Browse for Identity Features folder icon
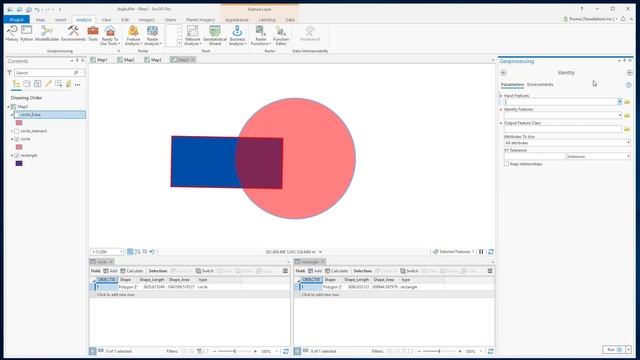Image resolution: width=640 pixels, height=360 pixels. 627,116
